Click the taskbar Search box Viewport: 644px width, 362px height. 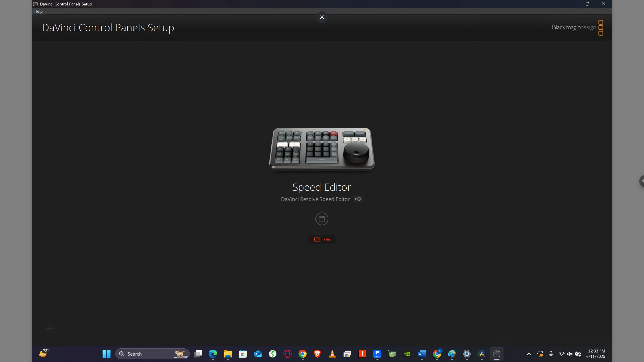pyautogui.click(x=152, y=354)
